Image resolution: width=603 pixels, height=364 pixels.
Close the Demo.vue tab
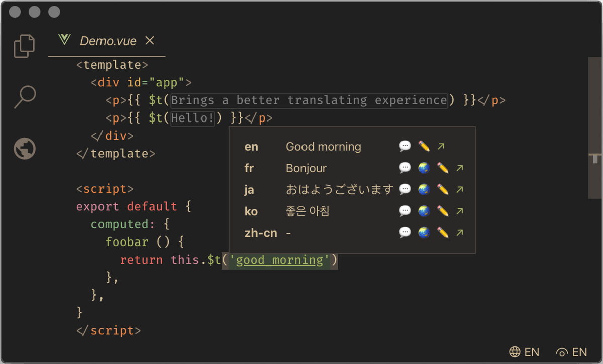(150, 41)
